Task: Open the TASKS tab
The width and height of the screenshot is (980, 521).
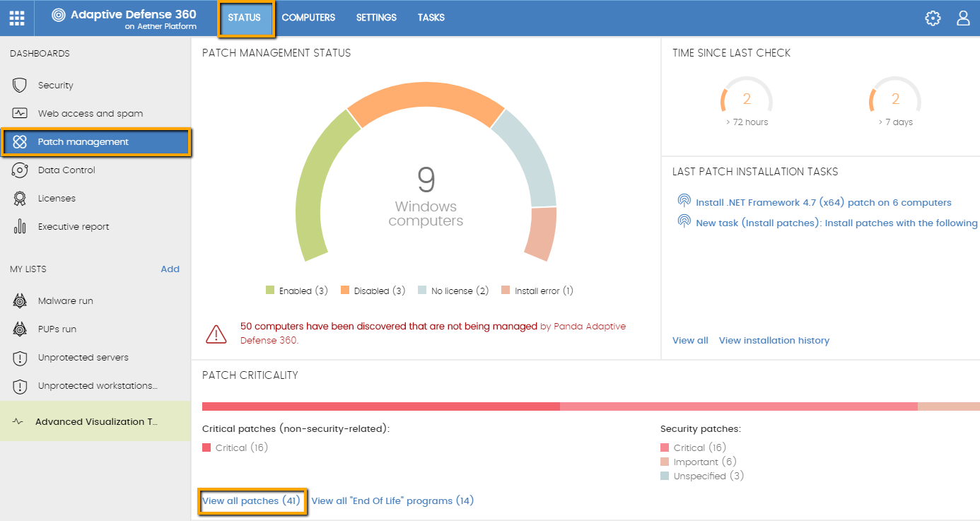Action: click(431, 18)
